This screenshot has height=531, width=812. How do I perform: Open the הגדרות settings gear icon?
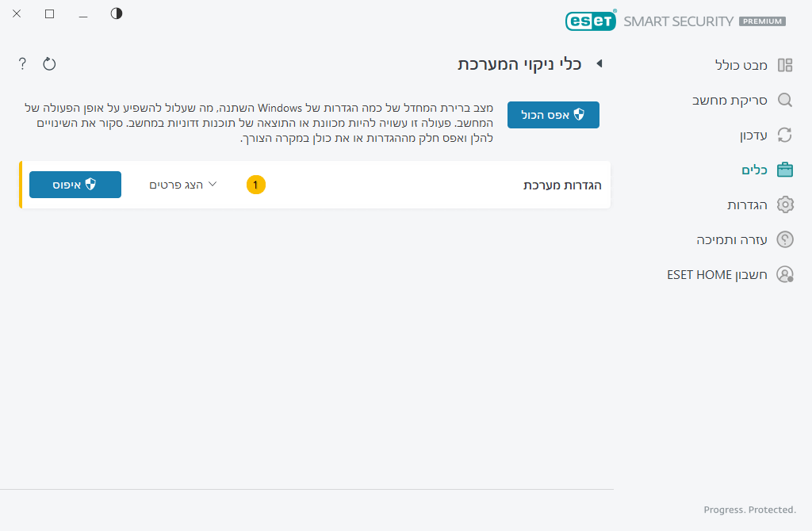coord(785,204)
